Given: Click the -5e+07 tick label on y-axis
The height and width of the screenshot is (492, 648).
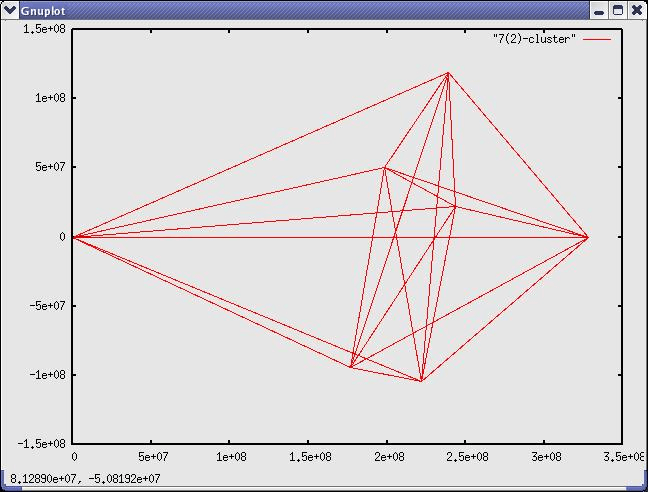Looking at the screenshot, I should pyautogui.click(x=45, y=306).
